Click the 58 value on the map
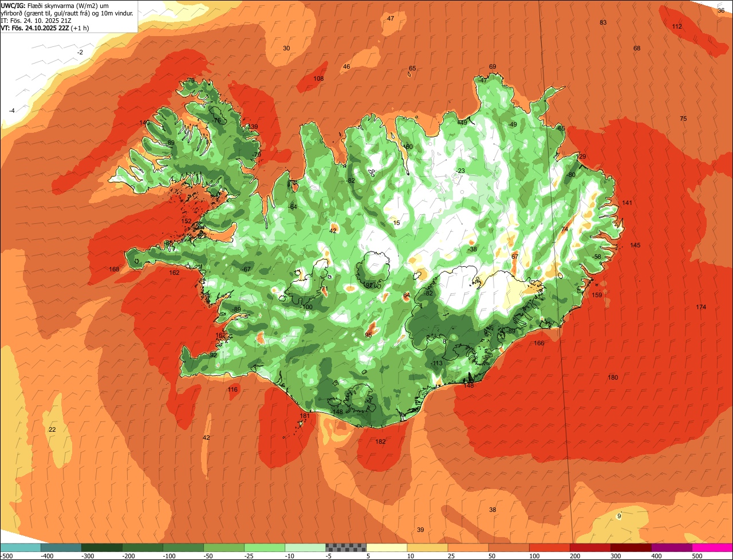The width and height of the screenshot is (733, 560). [598, 257]
